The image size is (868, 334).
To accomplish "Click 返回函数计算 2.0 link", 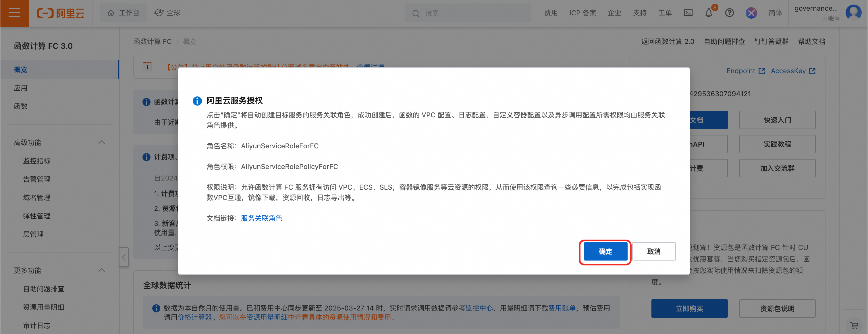I will (x=668, y=41).
